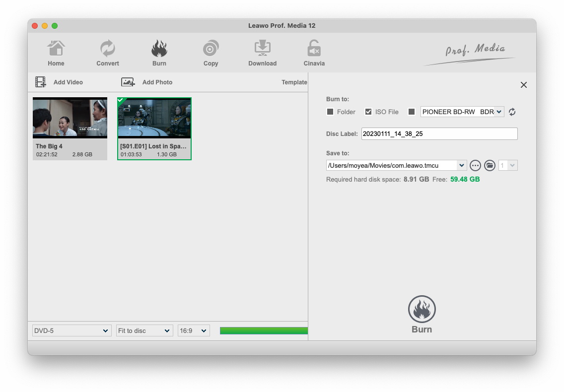Click the Disc Label text field

pos(439,133)
